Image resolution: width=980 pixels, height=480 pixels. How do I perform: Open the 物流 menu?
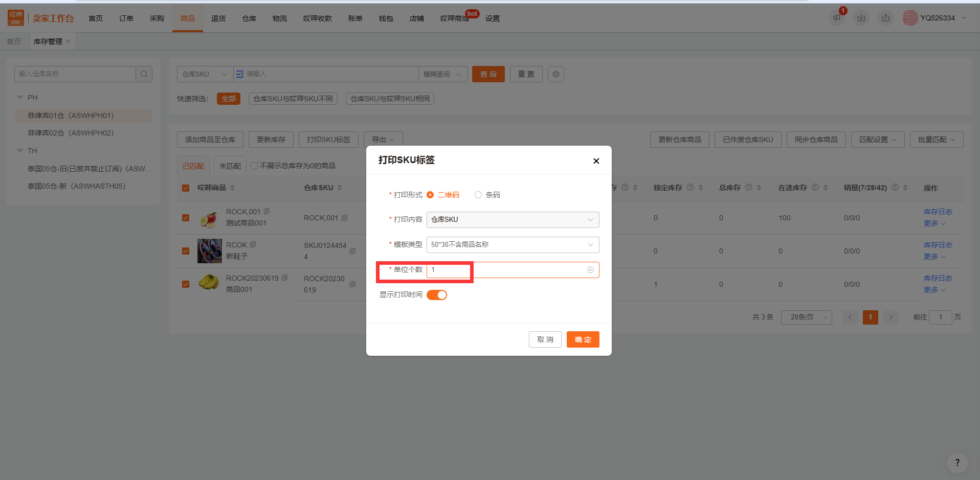click(x=280, y=18)
